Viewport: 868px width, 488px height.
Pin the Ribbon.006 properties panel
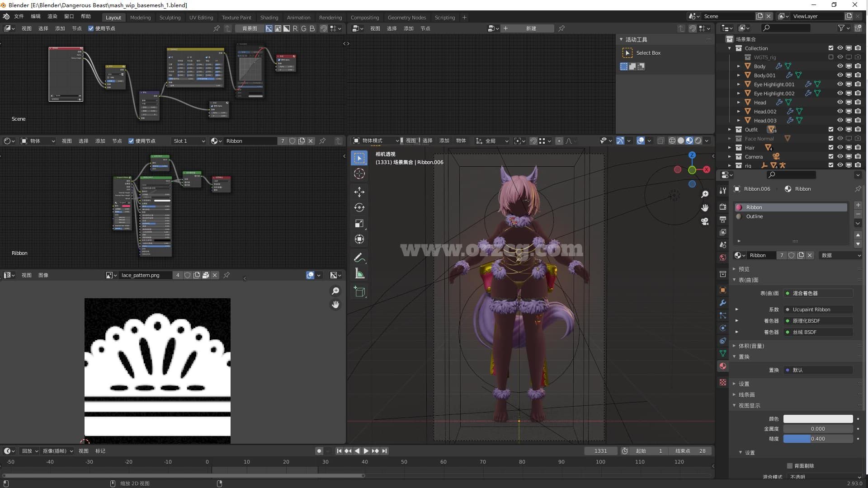[x=858, y=189]
